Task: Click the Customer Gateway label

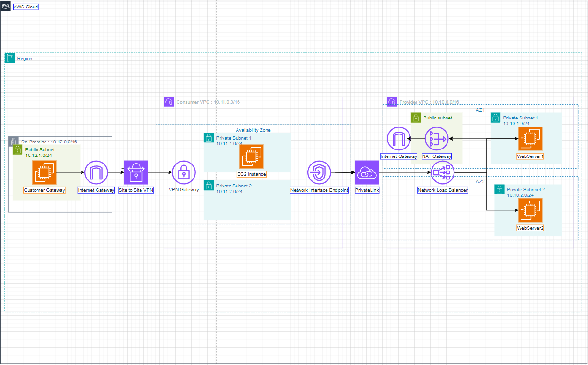Action: [x=45, y=190]
